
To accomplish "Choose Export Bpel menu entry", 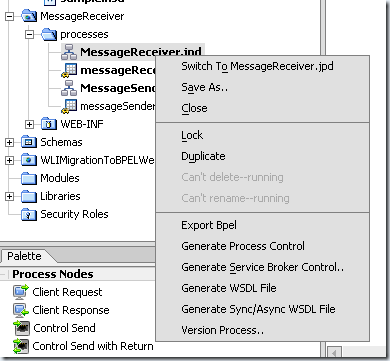I will click(x=263, y=225).
